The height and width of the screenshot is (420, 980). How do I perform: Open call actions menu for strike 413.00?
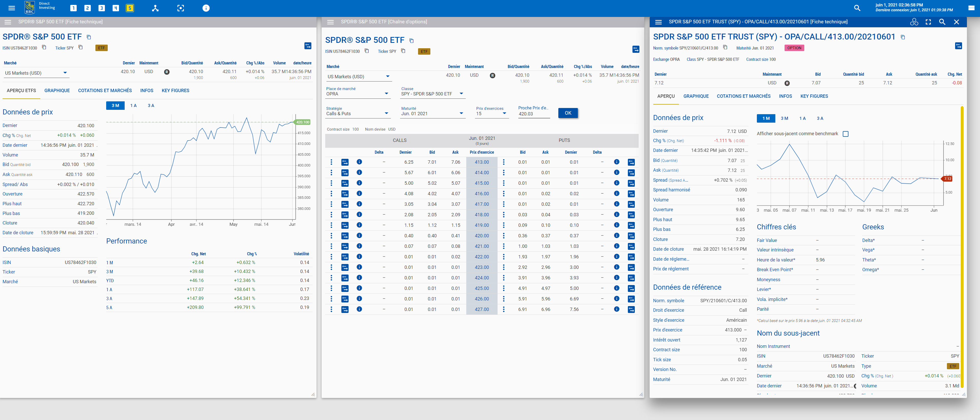331,162
